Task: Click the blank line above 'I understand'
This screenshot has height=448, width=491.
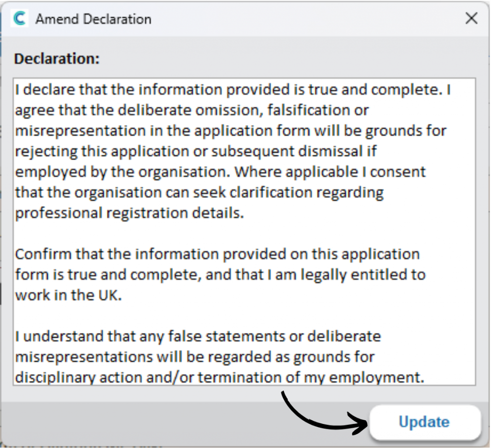Action: [x=244, y=316]
